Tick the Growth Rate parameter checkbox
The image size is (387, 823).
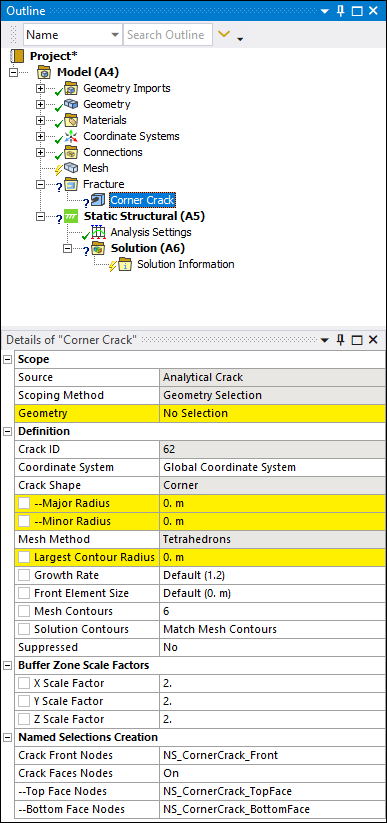[x=25, y=575]
